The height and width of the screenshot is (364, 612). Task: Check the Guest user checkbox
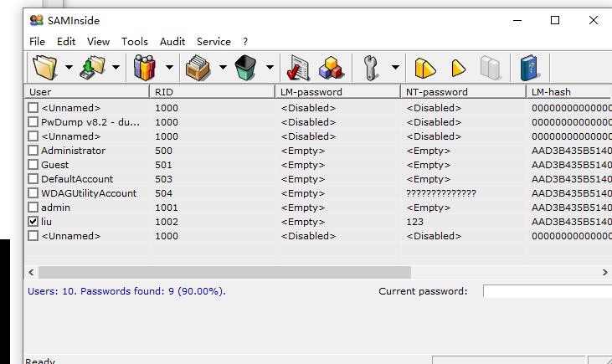(x=33, y=165)
